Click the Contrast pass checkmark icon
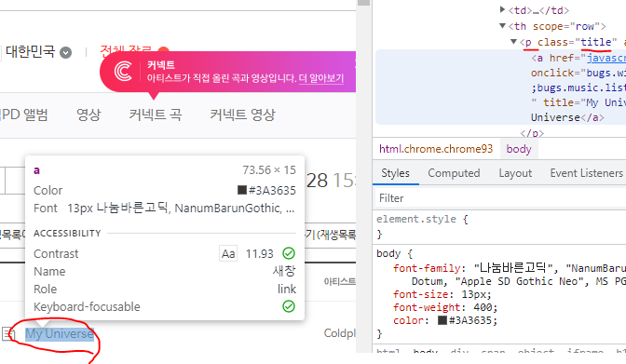The image size is (626, 364). click(289, 253)
